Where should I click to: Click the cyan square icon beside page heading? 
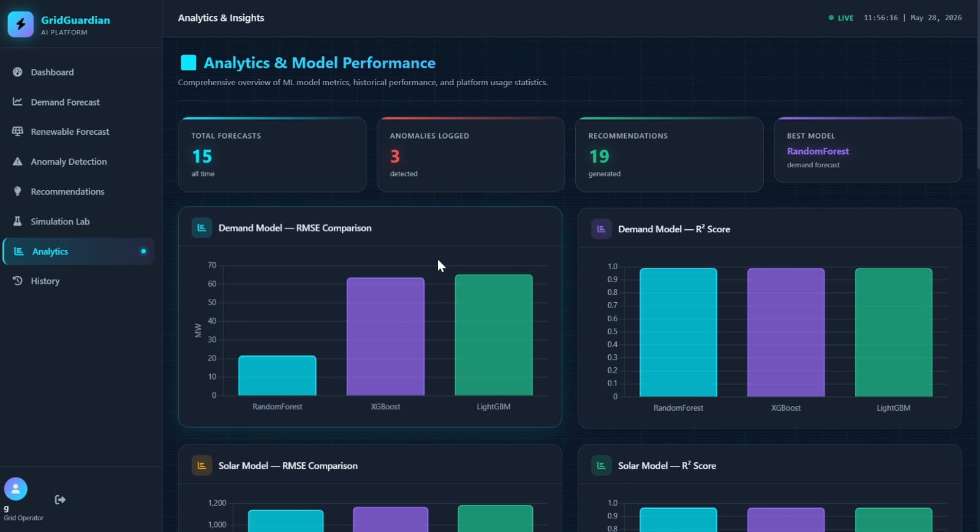pyautogui.click(x=189, y=63)
